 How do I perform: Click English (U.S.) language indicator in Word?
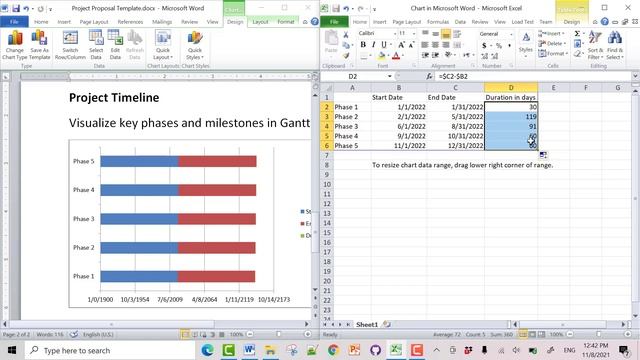point(98,334)
